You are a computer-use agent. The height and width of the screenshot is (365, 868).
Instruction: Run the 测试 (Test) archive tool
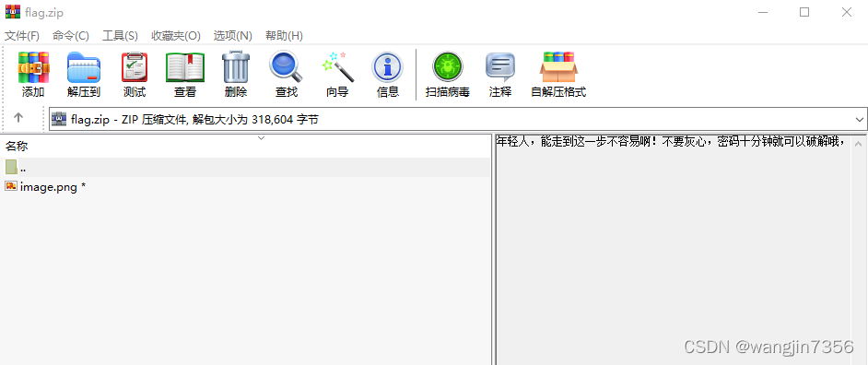[x=135, y=67]
